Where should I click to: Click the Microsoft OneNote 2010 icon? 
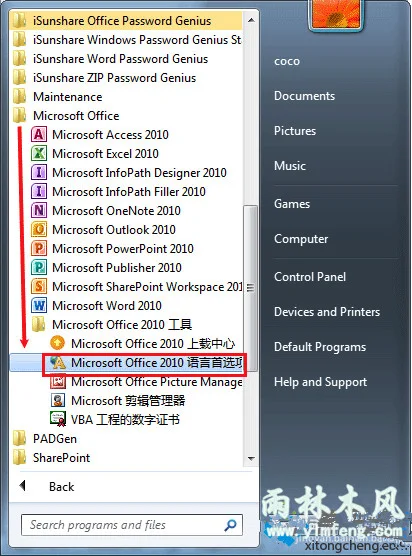click(x=39, y=211)
